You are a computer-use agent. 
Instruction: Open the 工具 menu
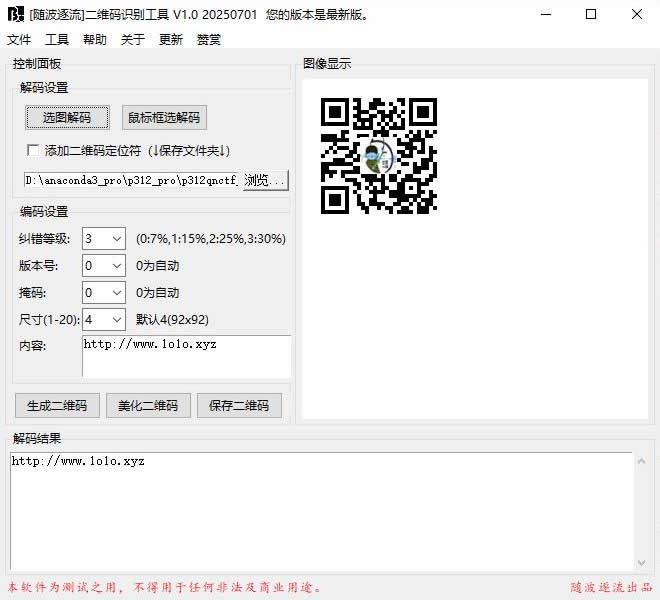(x=57, y=40)
